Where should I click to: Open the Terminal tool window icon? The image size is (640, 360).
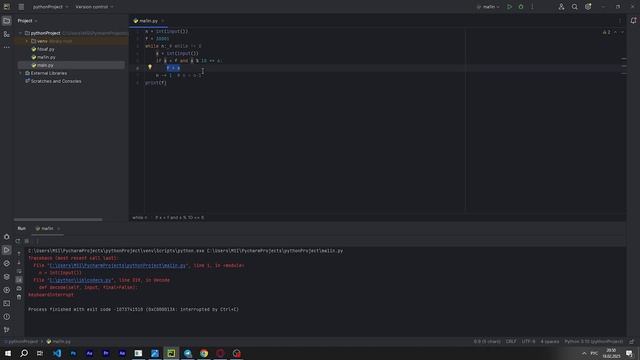click(x=7, y=303)
